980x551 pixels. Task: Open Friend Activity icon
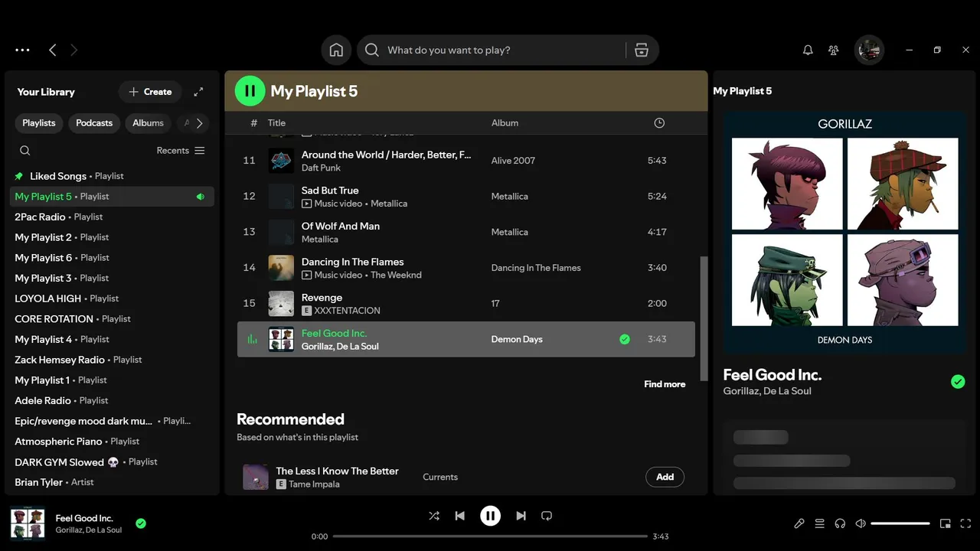(x=834, y=50)
